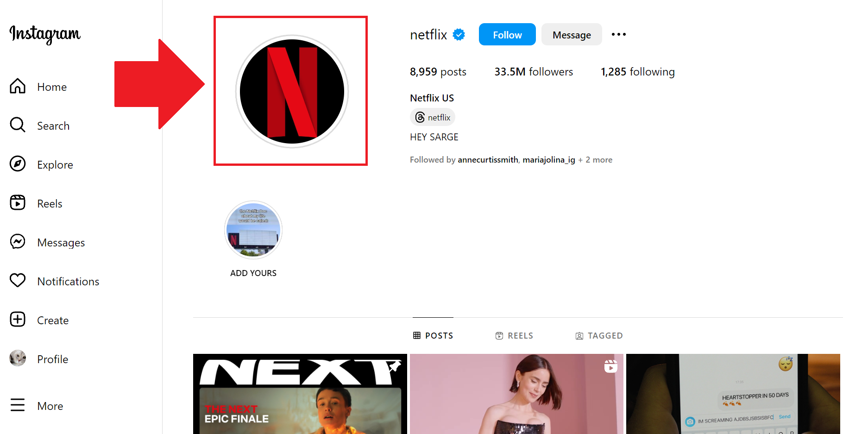This screenshot has height=434, width=868.
Task: Click the Message button
Action: [x=572, y=34]
